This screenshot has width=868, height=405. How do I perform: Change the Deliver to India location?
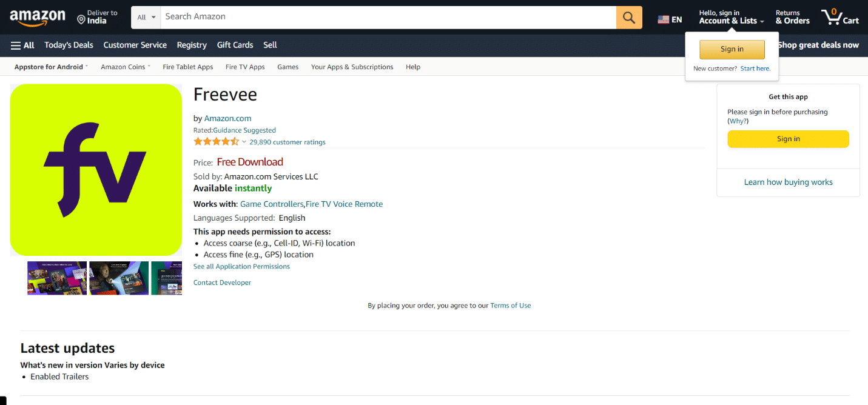pos(97,17)
